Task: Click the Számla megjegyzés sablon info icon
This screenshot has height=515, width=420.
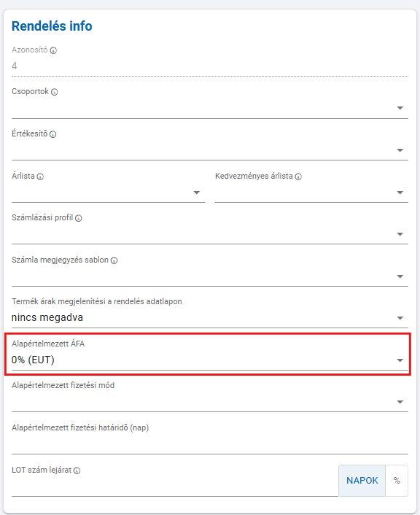Action: 114,261
